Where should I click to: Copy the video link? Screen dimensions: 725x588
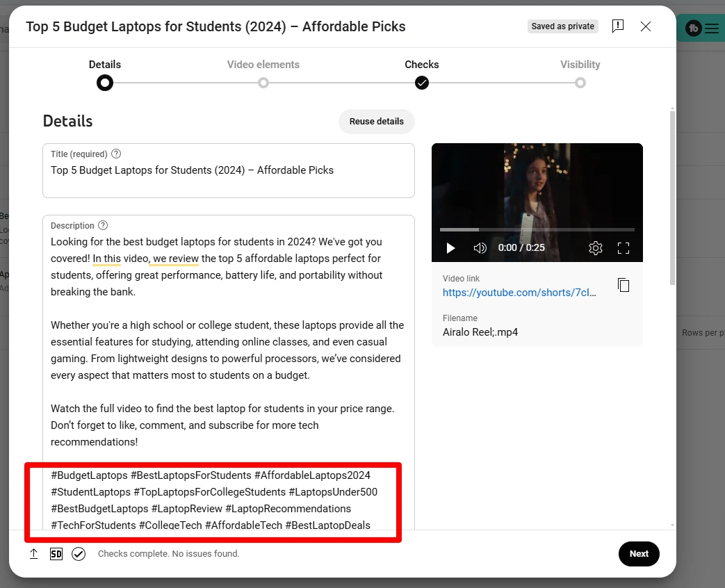pyautogui.click(x=624, y=285)
